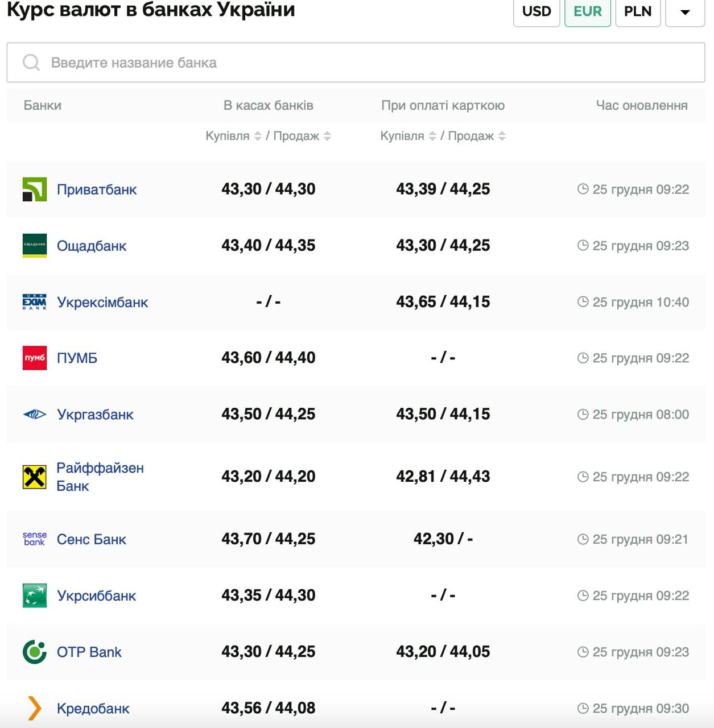Click the bank name search field
This screenshot has height=728, width=714.
(x=356, y=63)
